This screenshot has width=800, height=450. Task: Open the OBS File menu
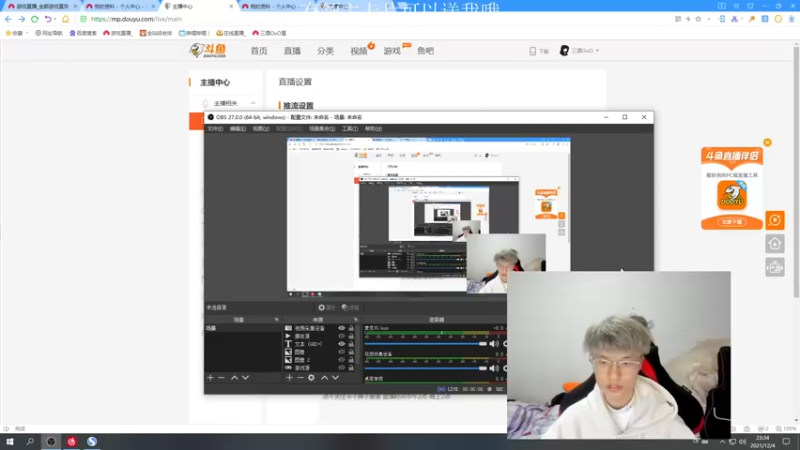tap(215, 129)
